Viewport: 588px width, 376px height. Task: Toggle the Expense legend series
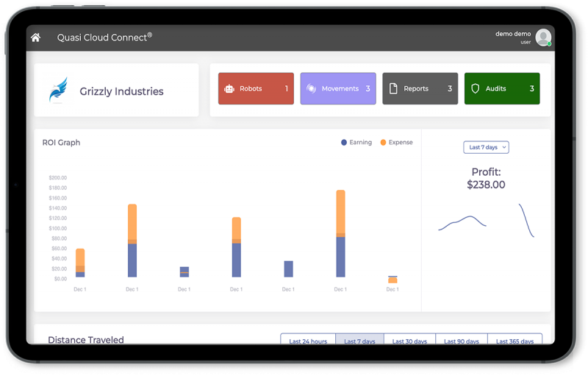[x=396, y=143]
